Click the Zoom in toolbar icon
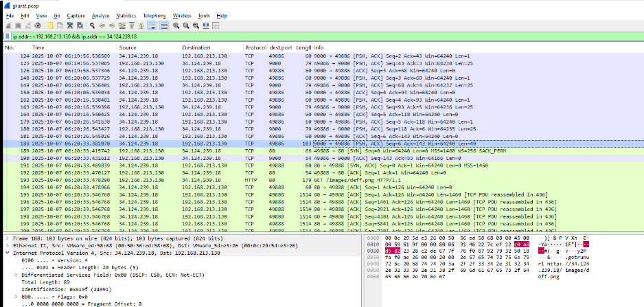Screen dimensions: 644x307 (x=176, y=25)
